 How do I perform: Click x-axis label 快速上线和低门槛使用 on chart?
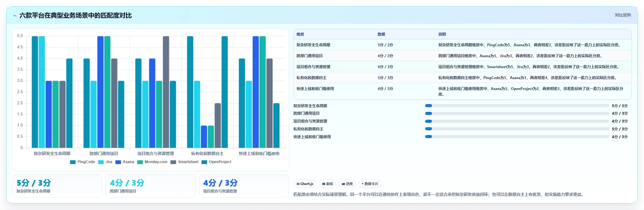259,153
